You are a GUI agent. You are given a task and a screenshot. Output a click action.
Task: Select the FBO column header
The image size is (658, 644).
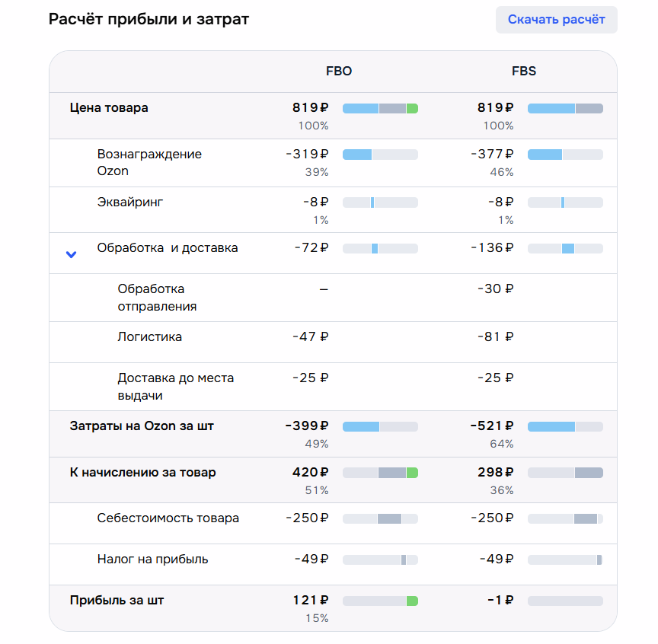339,72
